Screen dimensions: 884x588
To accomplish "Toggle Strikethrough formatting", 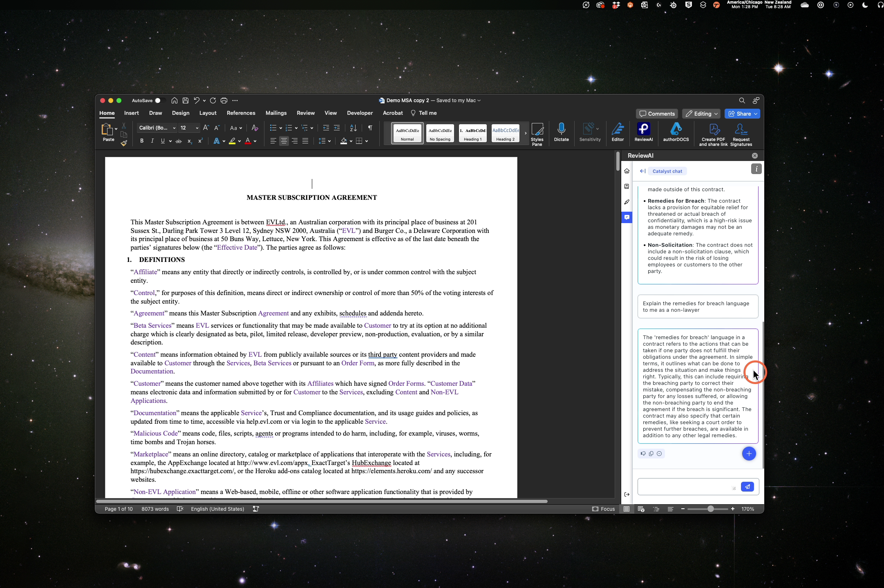I will point(178,141).
